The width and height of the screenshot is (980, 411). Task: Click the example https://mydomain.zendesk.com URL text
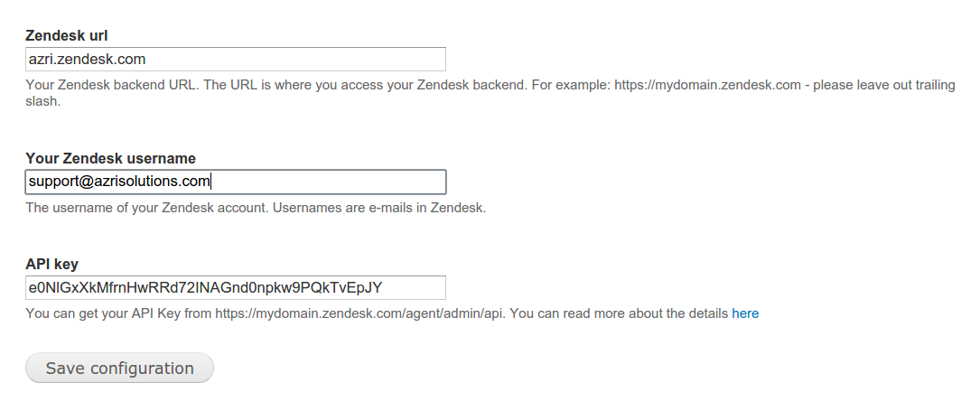tap(707, 85)
